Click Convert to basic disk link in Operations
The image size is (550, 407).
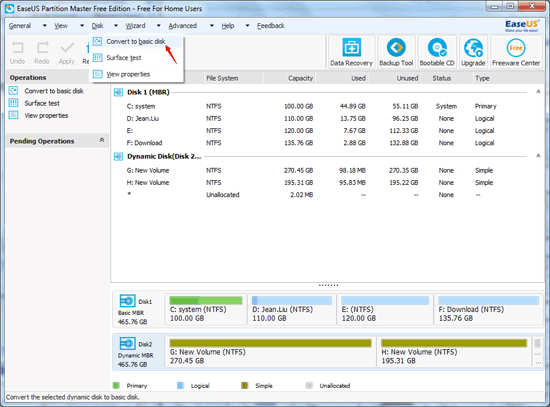pyautogui.click(x=54, y=91)
